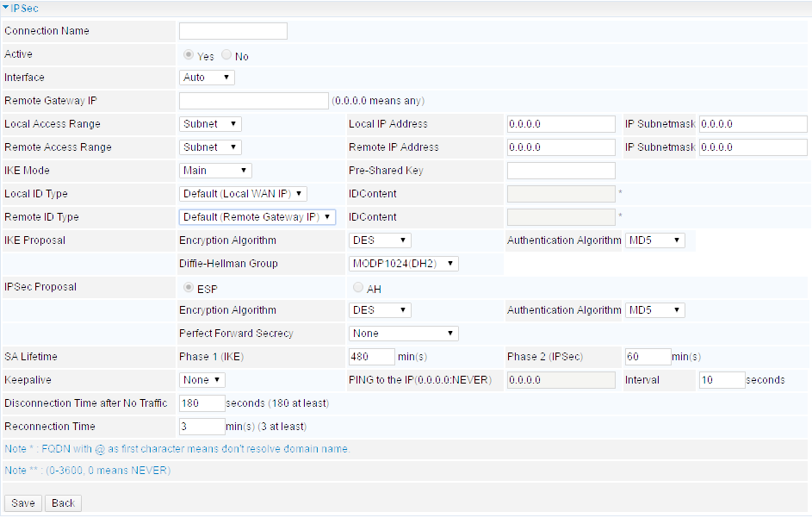Click the Local ID Type IDContent field
Image resolution: width=812 pixels, height=518 pixels.
561,194
